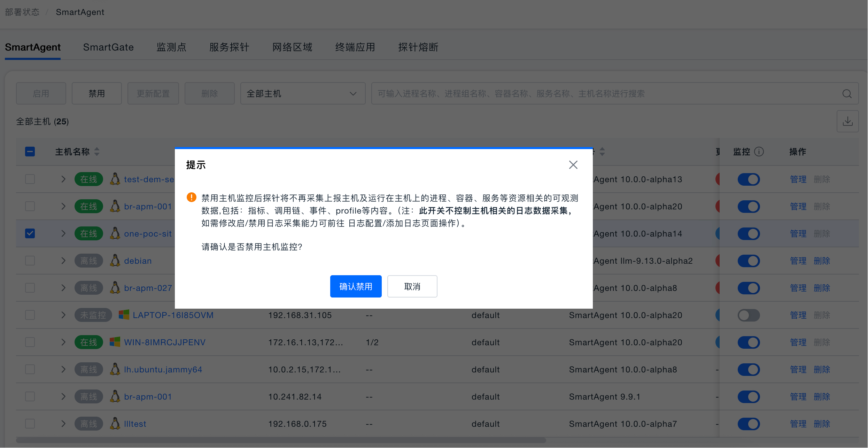This screenshot has height=448, width=868.
Task: Switch to the 网络区域 tab
Action: pyautogui.click(x=292, y=47)
